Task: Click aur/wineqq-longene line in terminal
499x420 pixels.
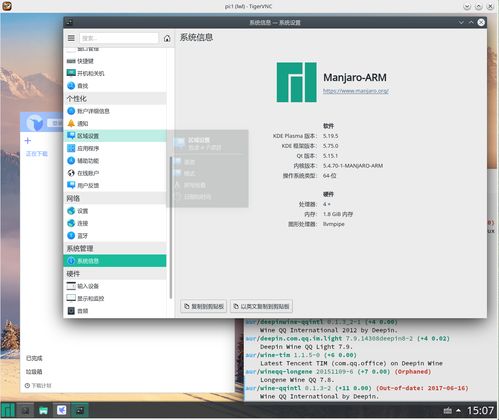Action: [338, 372]
